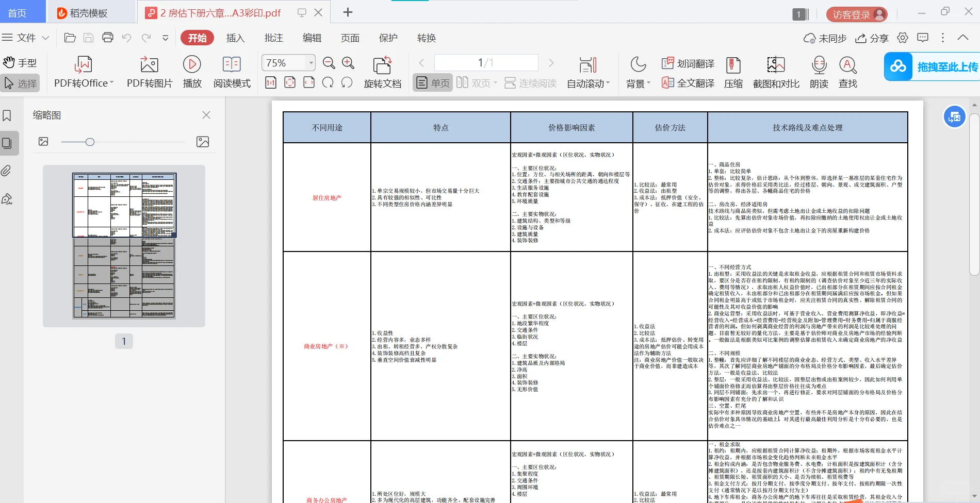The width and height of the screenshot is (980, 503).
Task: Go to the next page arrow
Action: point(551,63)
